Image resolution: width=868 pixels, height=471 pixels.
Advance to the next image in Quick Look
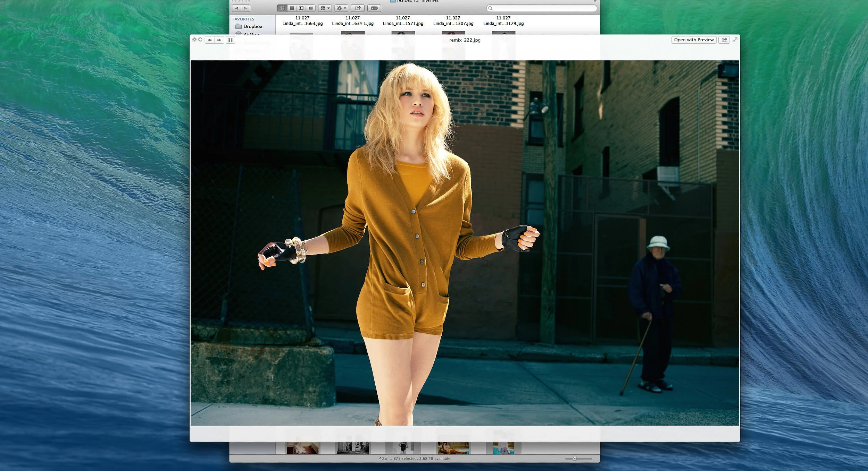pos(219,40)
